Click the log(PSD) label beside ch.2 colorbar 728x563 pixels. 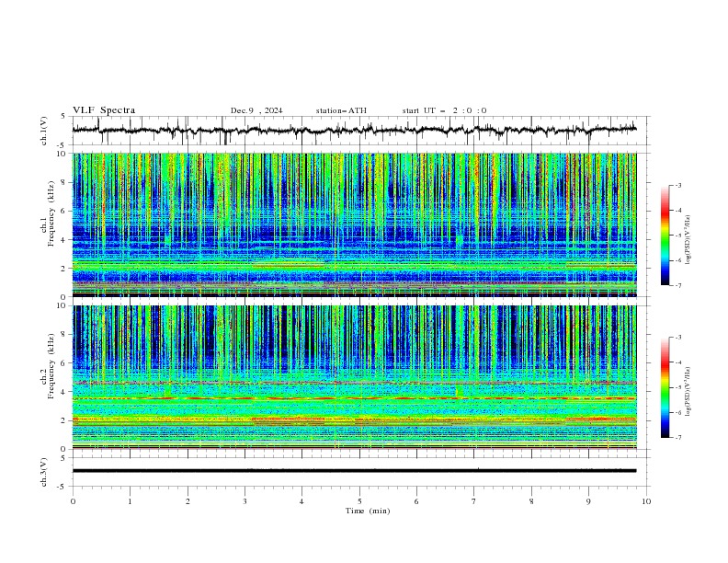pos(688,391)
